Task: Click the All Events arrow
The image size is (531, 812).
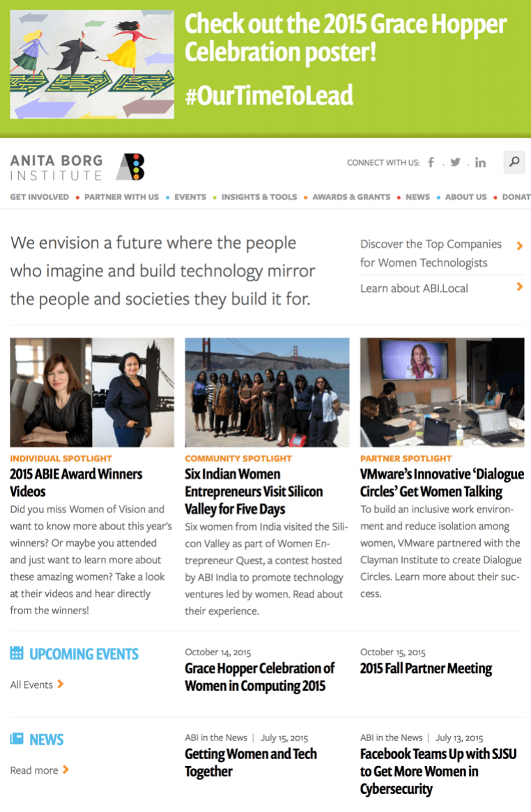Action: coord(61,684)
